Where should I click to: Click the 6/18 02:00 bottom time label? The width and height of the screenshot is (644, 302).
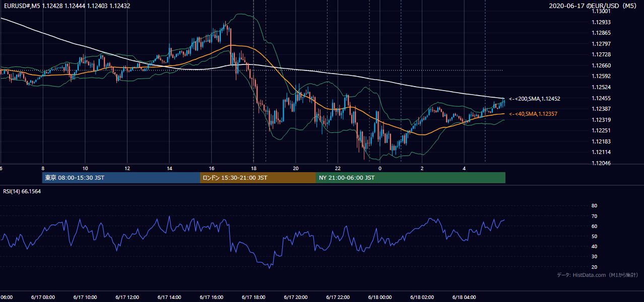tap(422, 297)
